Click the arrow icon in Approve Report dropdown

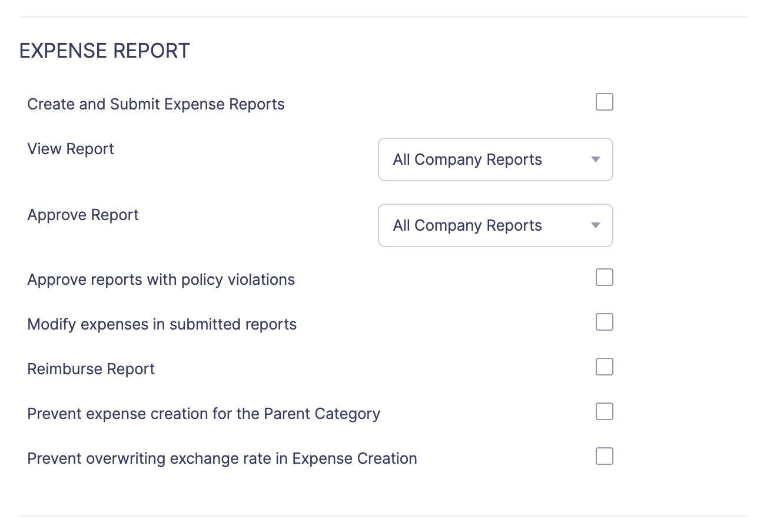(595, 225)
